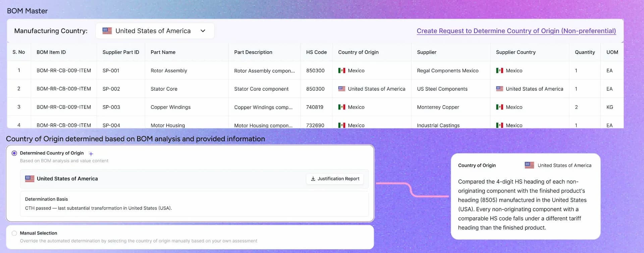Click the US flag in Manufacturing Country selector
The width and height of the screenshot is (644, 253).
[107, 31]
